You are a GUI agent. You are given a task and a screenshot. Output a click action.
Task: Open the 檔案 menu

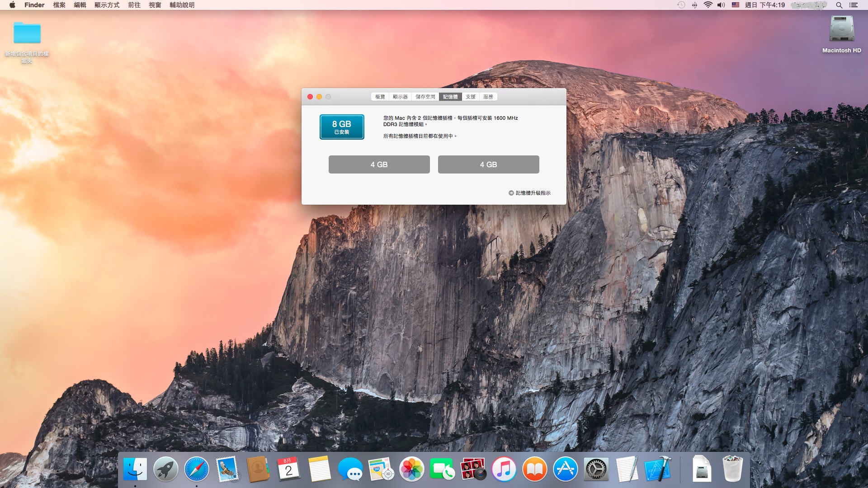point(59,5)
